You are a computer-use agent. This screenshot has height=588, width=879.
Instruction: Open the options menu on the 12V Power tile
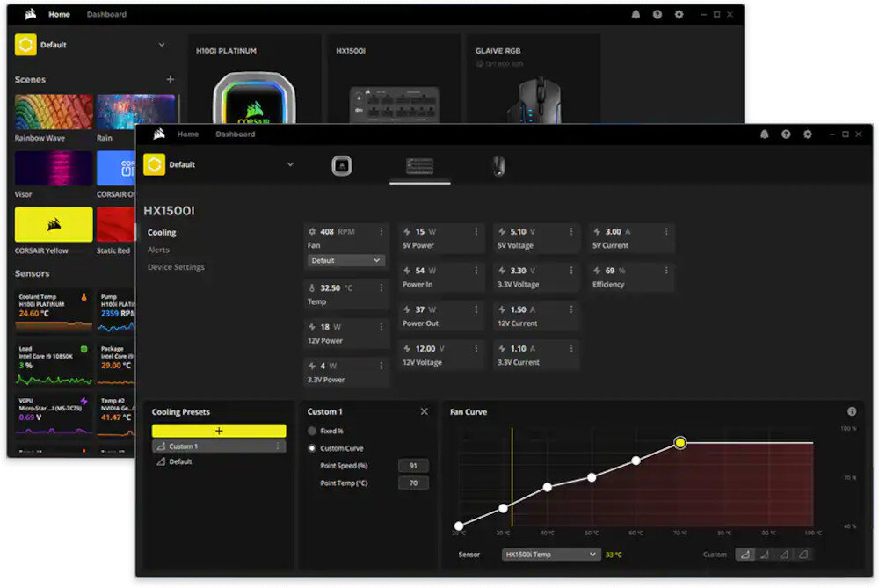381,327
